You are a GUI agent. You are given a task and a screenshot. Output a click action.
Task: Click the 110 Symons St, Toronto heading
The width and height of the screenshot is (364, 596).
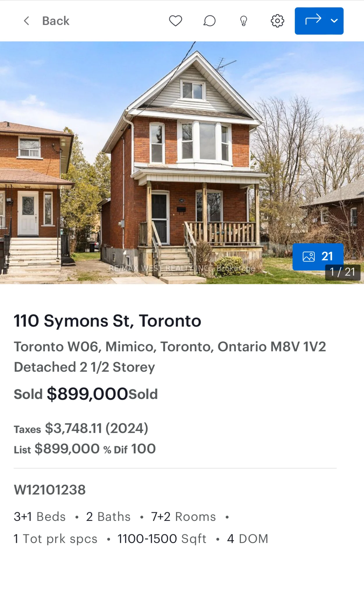pos(107,321)
